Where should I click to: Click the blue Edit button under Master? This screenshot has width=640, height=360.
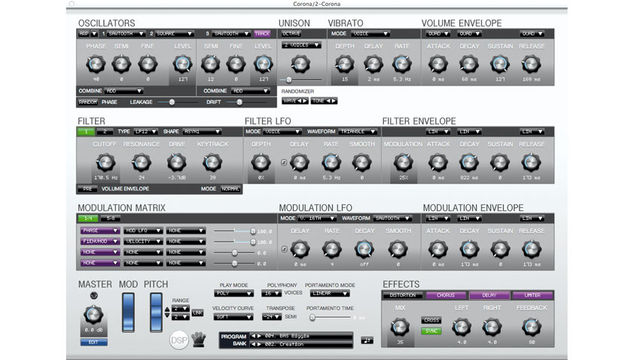coord(94,342)
